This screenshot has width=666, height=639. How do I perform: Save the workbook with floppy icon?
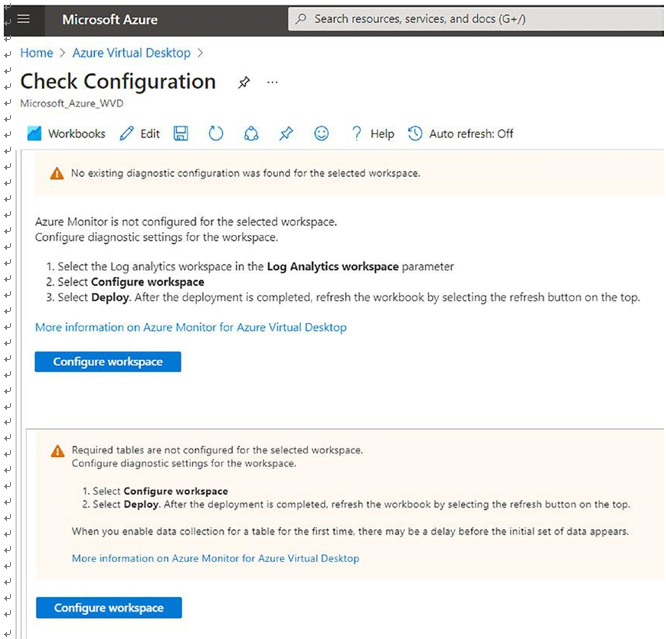[x=181, y=133]
